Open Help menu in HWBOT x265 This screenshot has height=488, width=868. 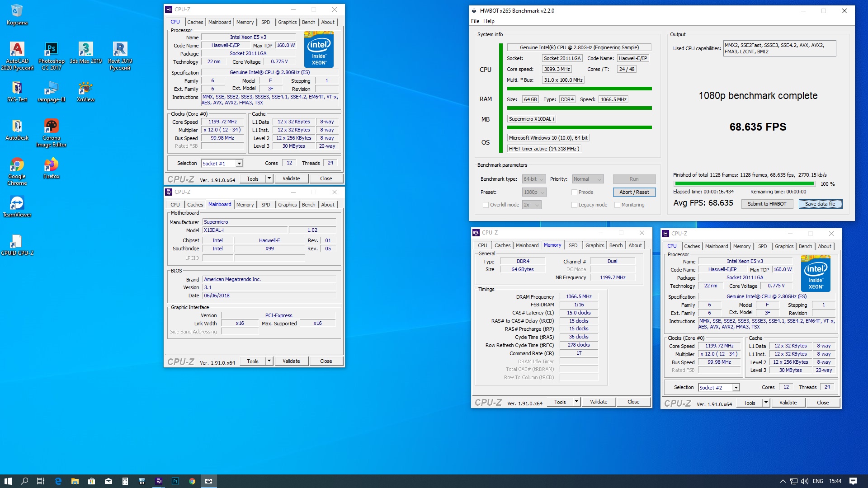[489, 21]
